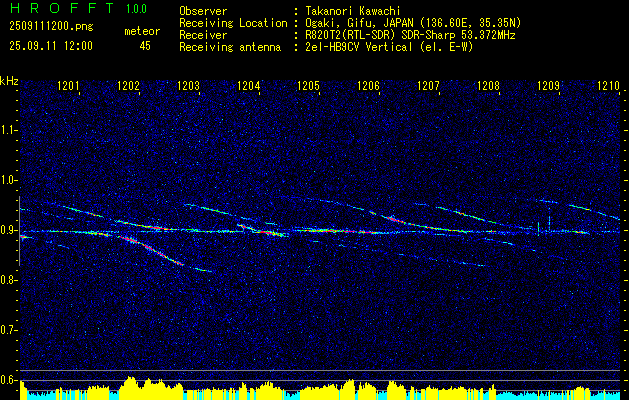Screen dimensions: 629x400
Task: Click the 1.1 kHz axis label
Action: 9,130
